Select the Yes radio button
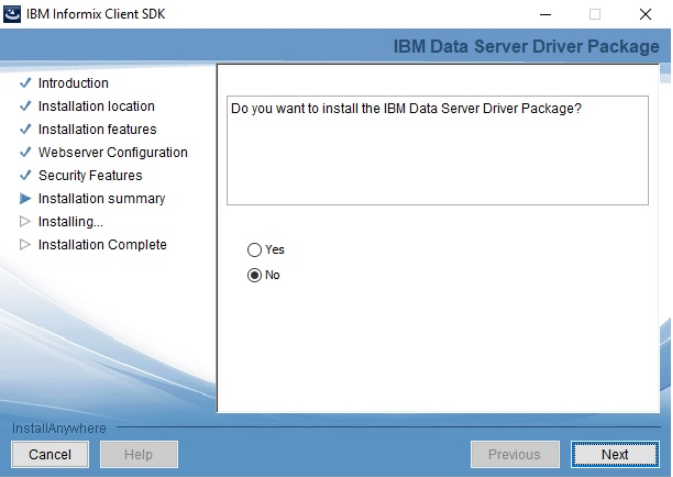Viewport: 673px width, 477px height. point(254,251)
